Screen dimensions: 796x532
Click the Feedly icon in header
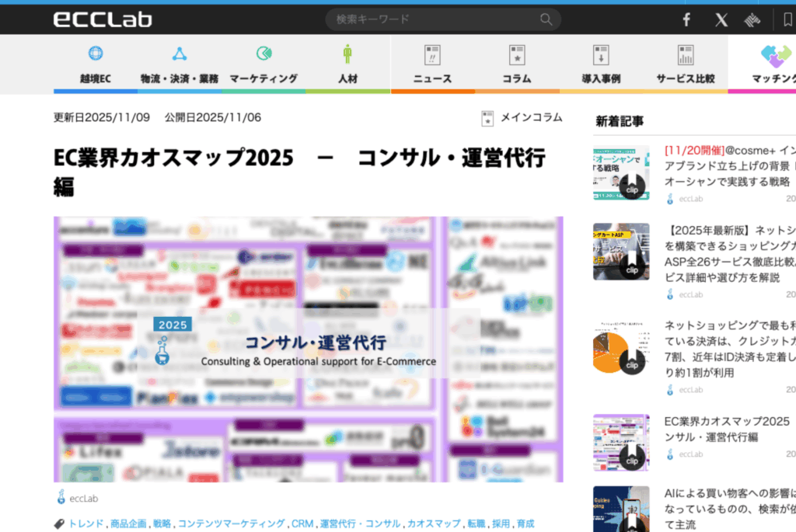[752, 20]
